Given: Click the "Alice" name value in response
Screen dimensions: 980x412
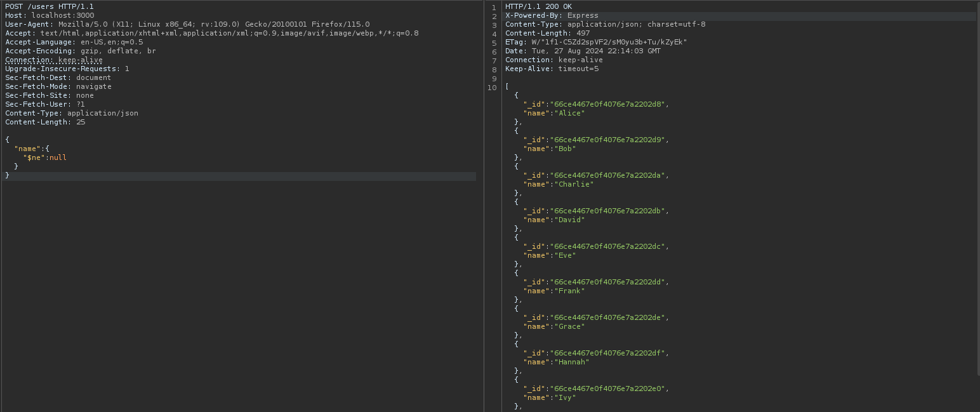Looking at the screenshot, I should pyautogui.click(x=569, y=113).
